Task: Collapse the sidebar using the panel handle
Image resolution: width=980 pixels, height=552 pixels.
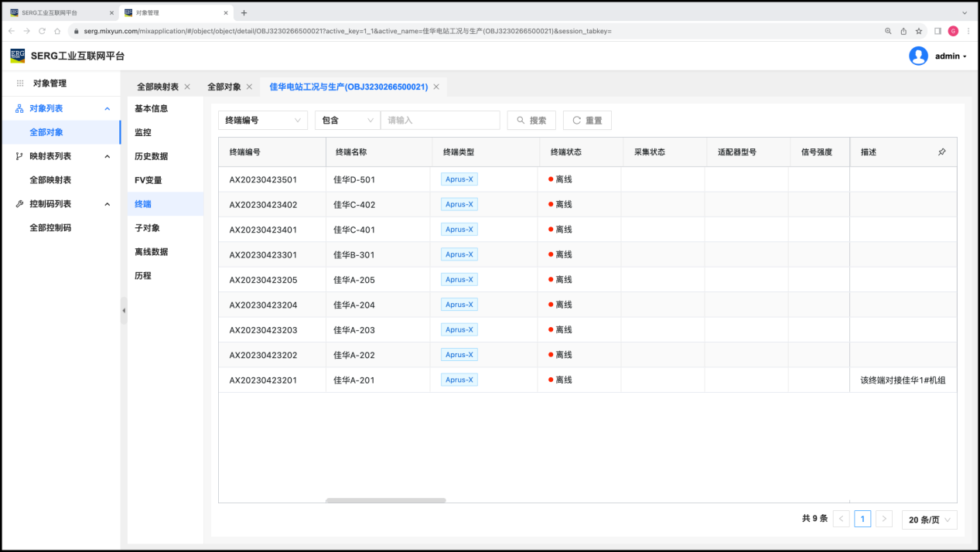Action: tap(124, 310)
